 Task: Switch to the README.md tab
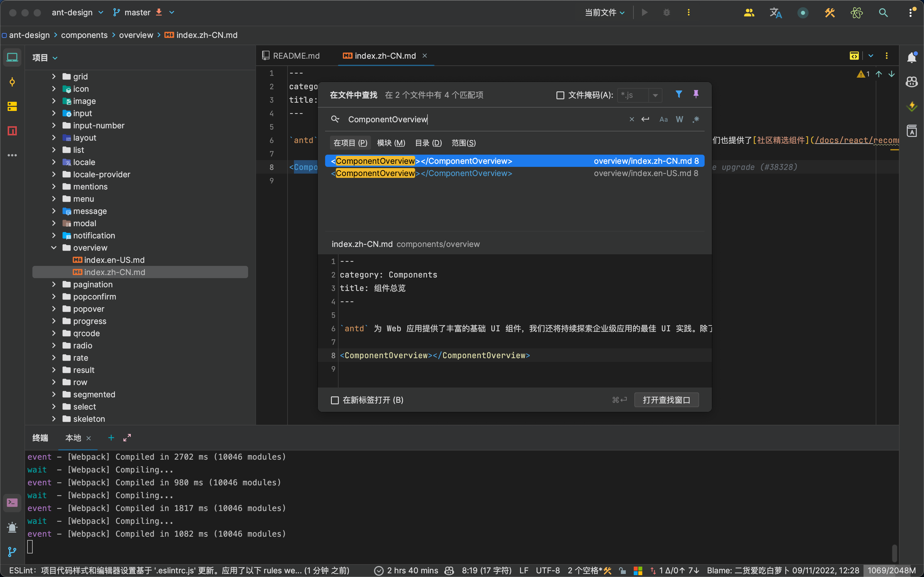coord(296,56)
